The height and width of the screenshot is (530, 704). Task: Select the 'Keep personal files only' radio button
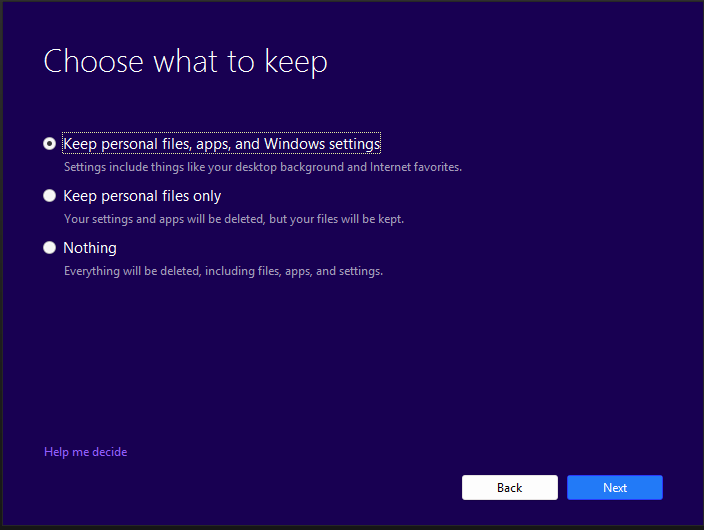point(49,196)
